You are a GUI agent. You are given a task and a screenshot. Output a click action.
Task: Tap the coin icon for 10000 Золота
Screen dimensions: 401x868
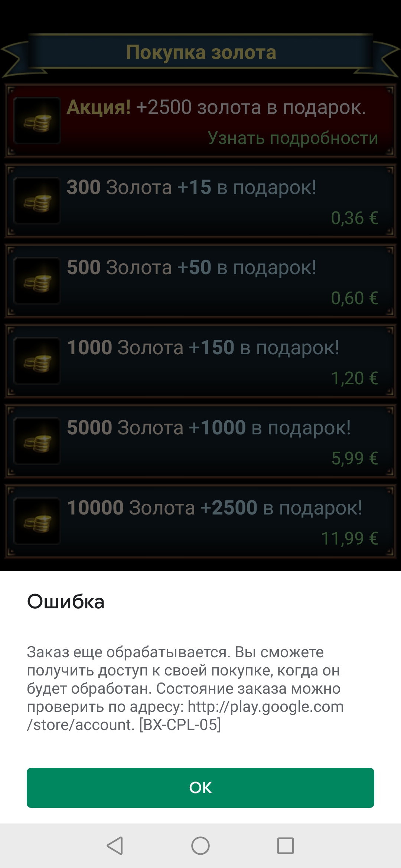pyautogui.click(x=37, y=521)
